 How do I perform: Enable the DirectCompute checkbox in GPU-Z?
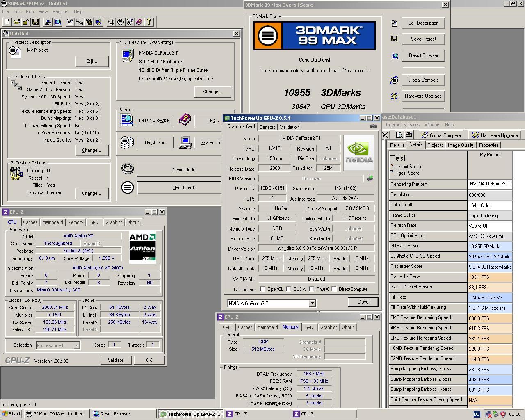click(334, 289)
